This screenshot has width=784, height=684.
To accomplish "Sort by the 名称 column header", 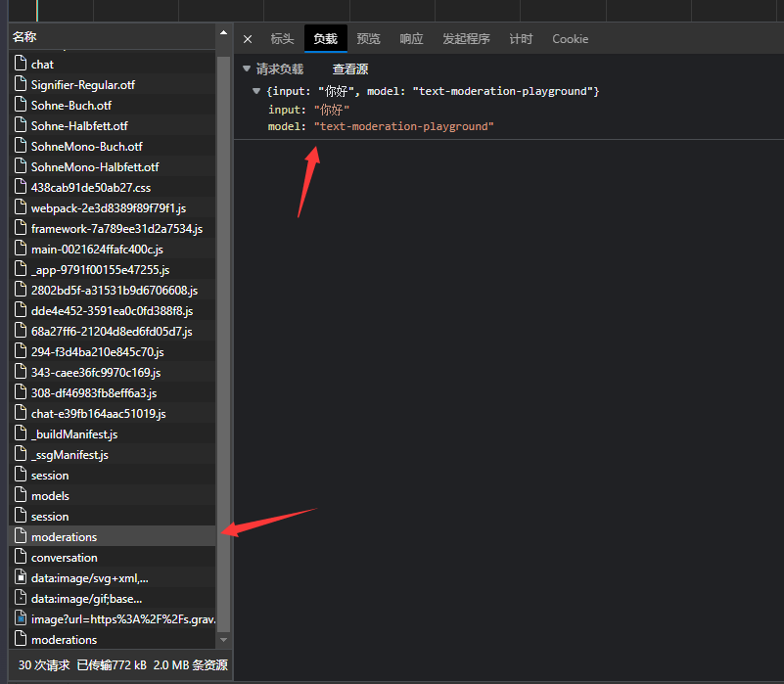I will [113, 36].
